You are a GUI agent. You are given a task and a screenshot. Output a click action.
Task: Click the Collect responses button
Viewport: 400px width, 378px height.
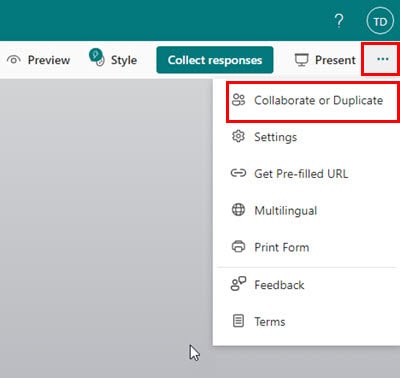click(x=215, y=60)
